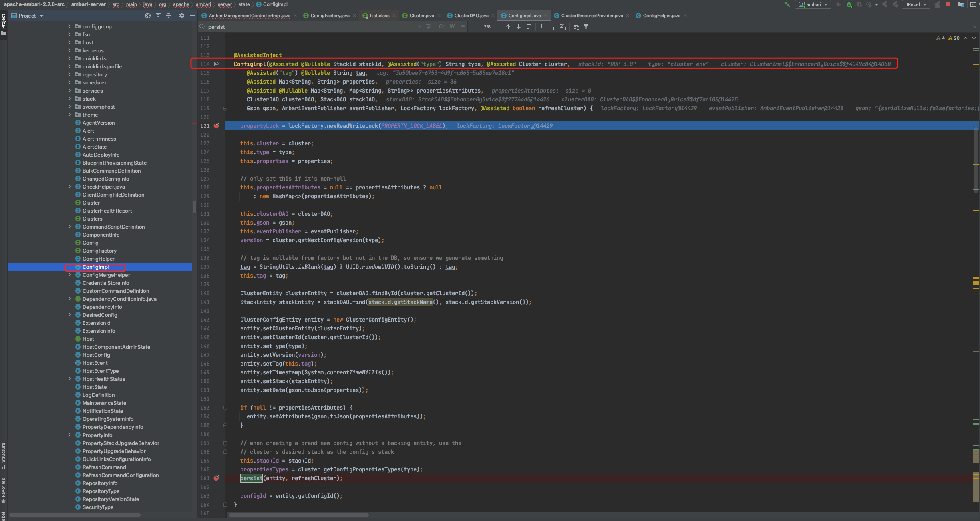Viewport: 980px width, 521px height.
Task: Click the 20 warnings indicator
Action: tap(954, 38)
